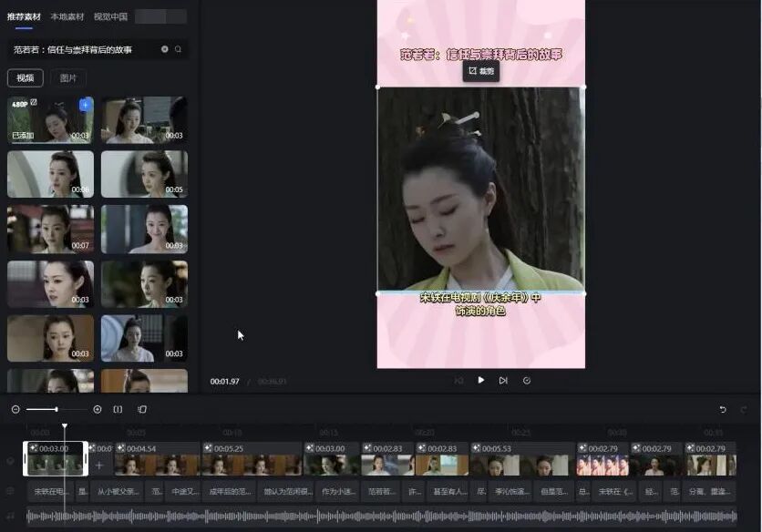Zoom out the timeline

click(15, 409)
